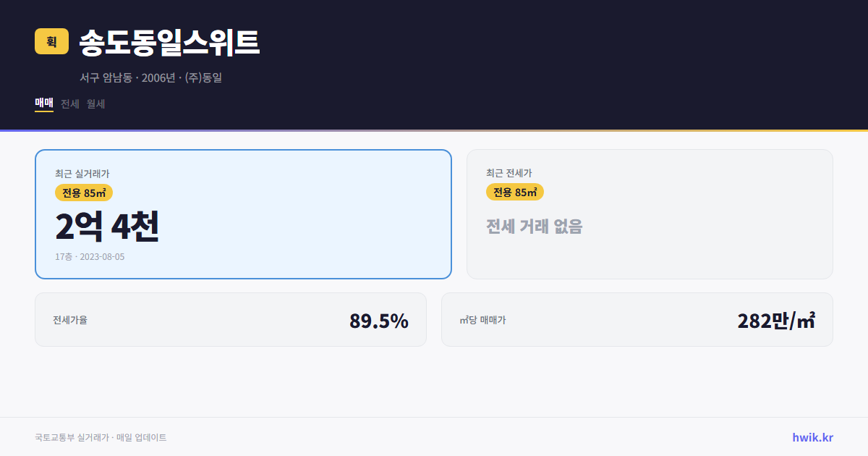Click the '최근 실거래가' card label
868x456 pixels.
tap(81, 173)
